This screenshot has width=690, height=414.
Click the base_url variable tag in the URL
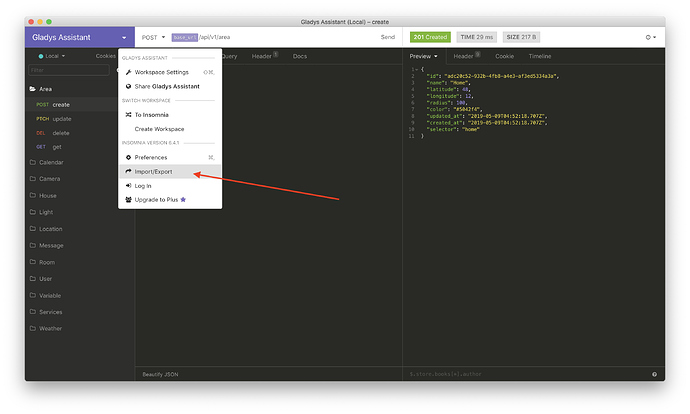184,37
